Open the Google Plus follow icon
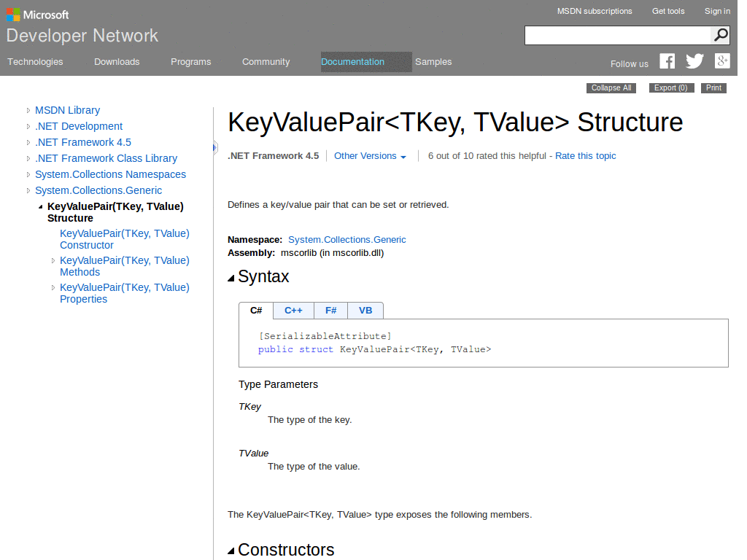 722,61
